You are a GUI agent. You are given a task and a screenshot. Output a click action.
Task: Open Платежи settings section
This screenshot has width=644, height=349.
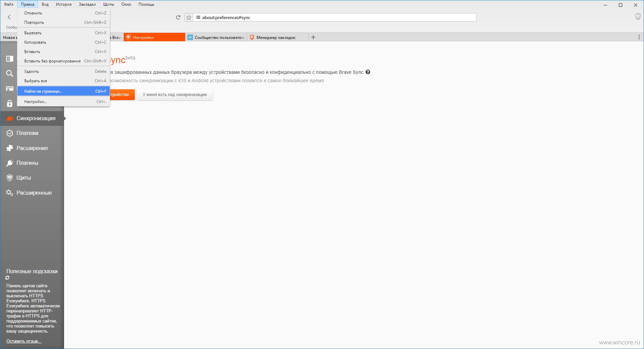pos(32,133)
